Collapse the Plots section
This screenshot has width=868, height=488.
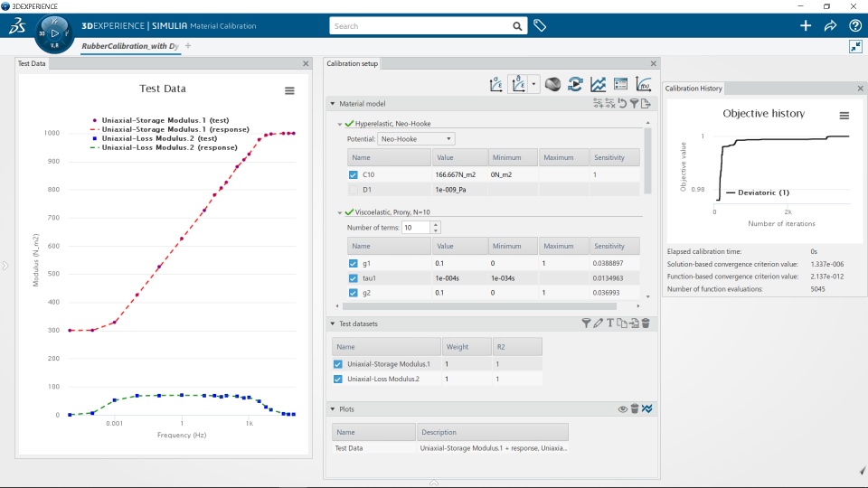coord(333,409)
